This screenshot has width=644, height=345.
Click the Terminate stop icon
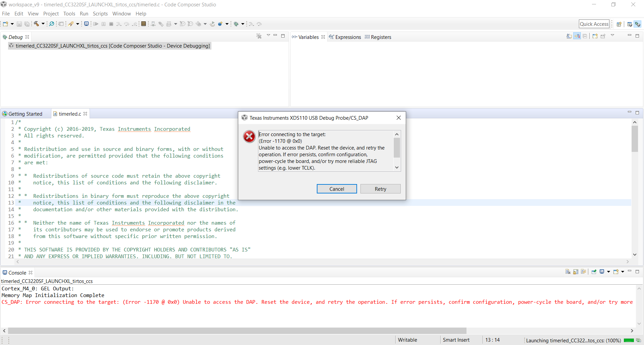(111, 24)
